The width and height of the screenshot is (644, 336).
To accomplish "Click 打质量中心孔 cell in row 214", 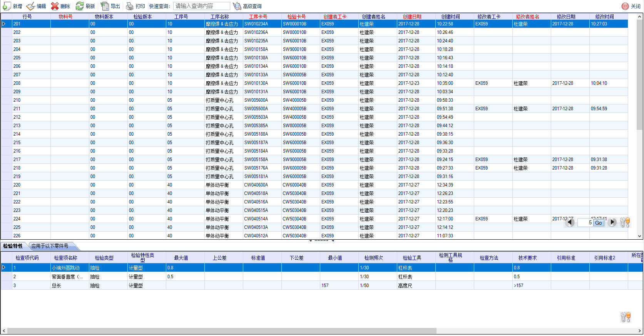I will click(224, 134).
